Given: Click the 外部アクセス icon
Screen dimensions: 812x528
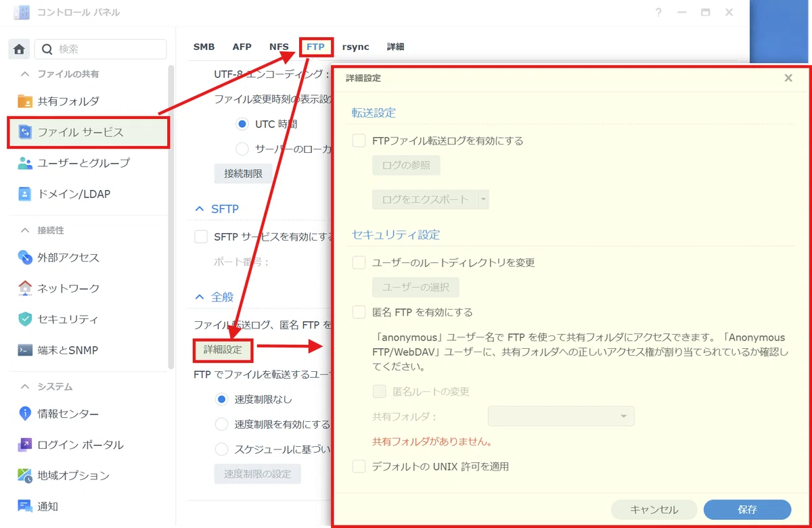Looking at the screenshot, I should (x=25, y=258).
